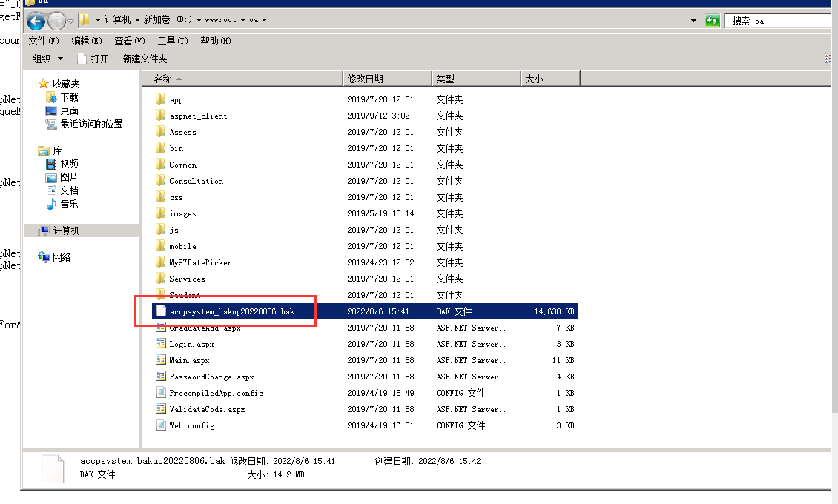Open the 文件(F) menu
This screenshot has height=504, width=838.
coord(44,41)
